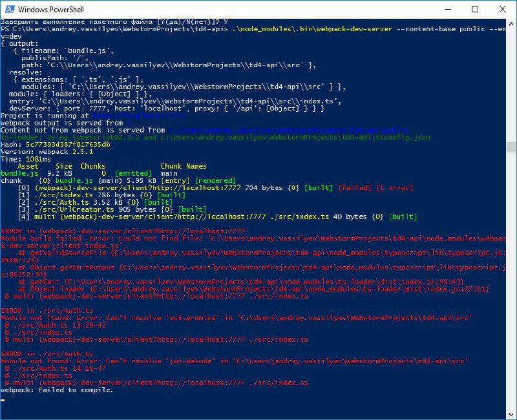Click the 'Asset' column header

[28, 166]
